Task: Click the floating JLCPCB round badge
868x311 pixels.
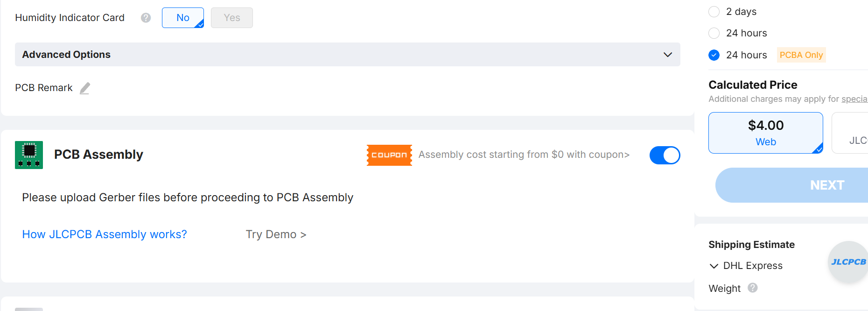Action: (x=848, y=262)
